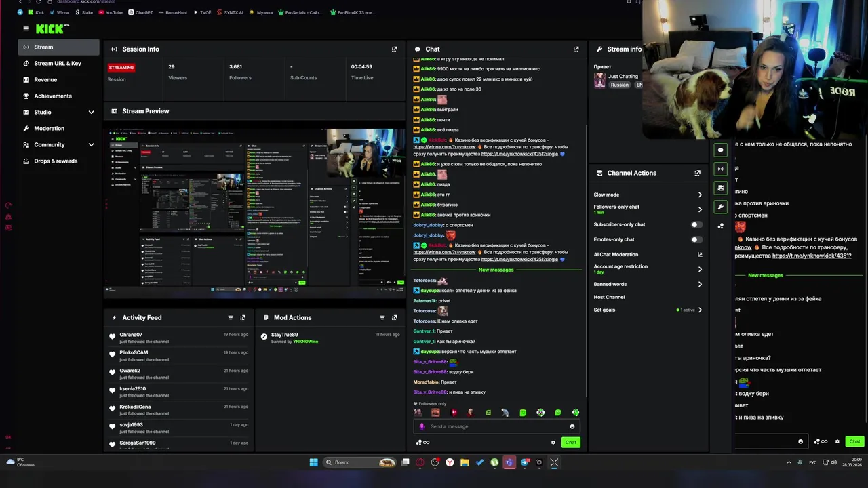Open chat settings gear in Chat panel
The height and width of the screenshot is (488, 868).
pyautogui.click(x=553, y=442)
